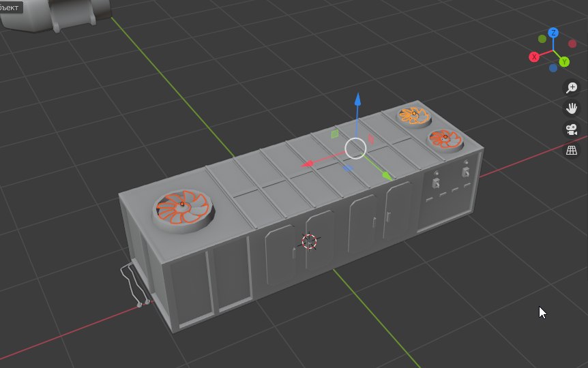The image size is (588, 368).
Task: Click the blue Z move arrow of the gizmo
Action: click(357, 99)
